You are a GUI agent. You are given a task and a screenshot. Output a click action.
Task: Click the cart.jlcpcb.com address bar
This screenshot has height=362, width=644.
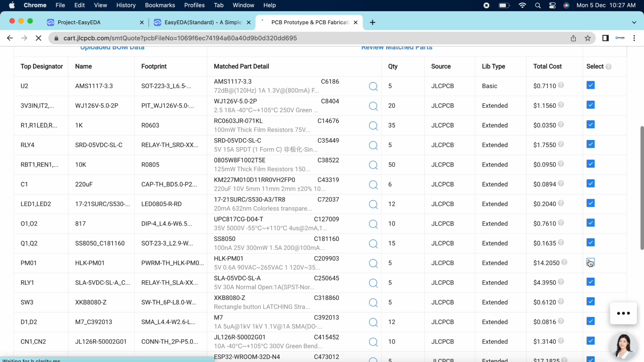pyautogui.click(x=309, y=38)
